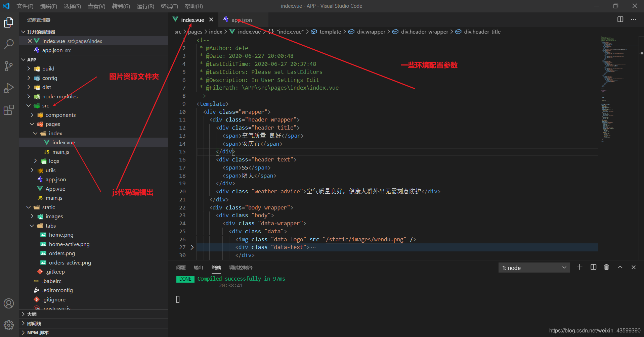Switch to the 输出 output panel tab

click(x=198, y=268)
